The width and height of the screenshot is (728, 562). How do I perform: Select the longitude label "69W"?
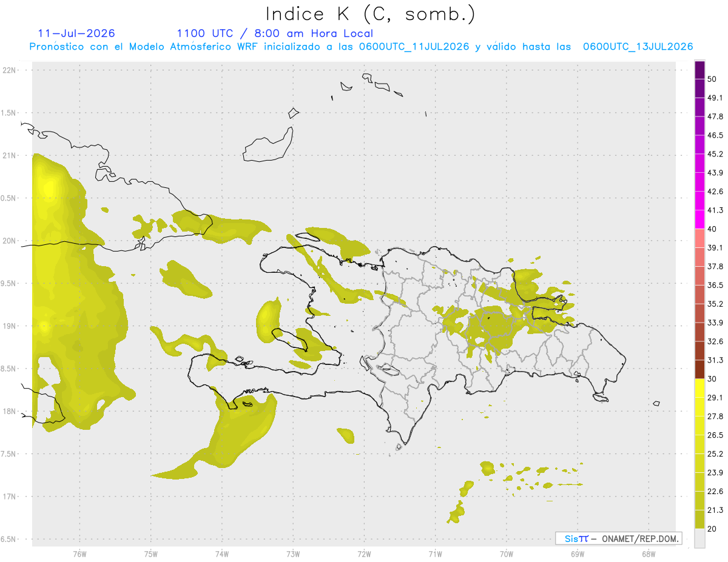pyautogui.click(x=578, y=554)
